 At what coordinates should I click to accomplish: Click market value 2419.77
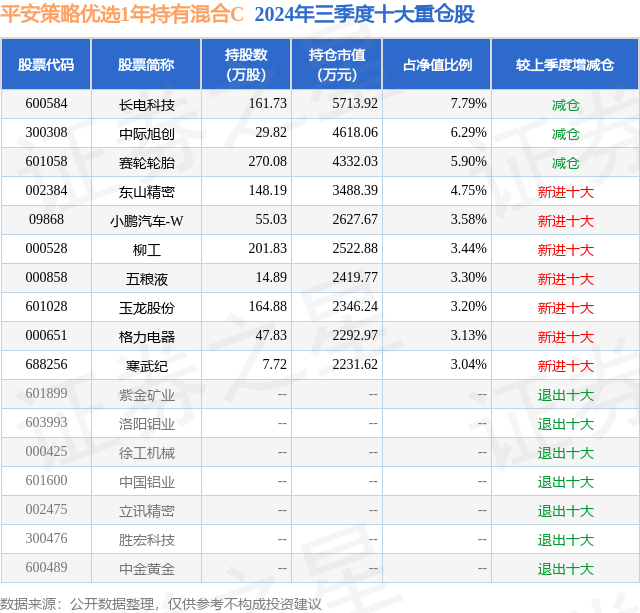tap(355, 278)
